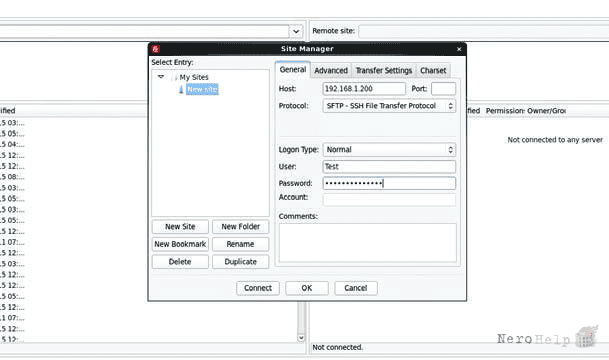Viewport: 609px width, 360px height.
Task: Click the Permission column header in remote pane
Action: tap(505, 111)
